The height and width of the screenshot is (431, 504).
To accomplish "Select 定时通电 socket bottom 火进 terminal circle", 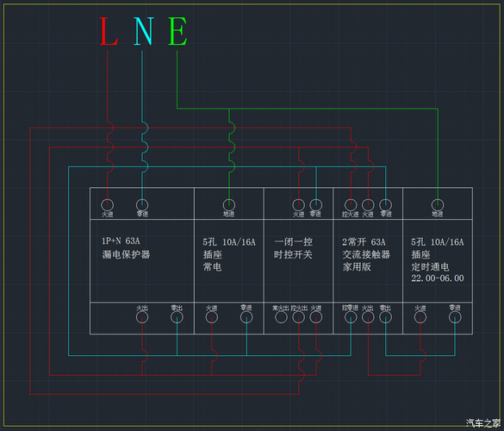I will coord(420,317).
